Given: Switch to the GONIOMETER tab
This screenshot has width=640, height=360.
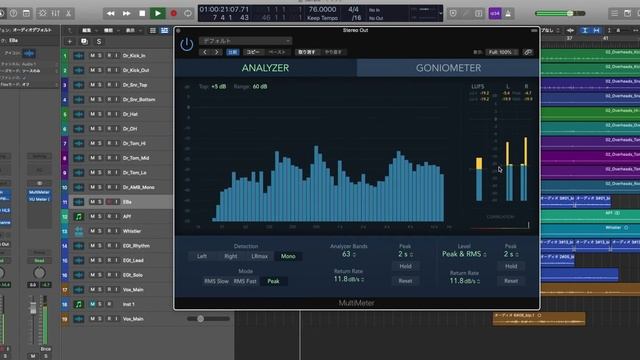Looking at the screenshot, I should (448, 68).
